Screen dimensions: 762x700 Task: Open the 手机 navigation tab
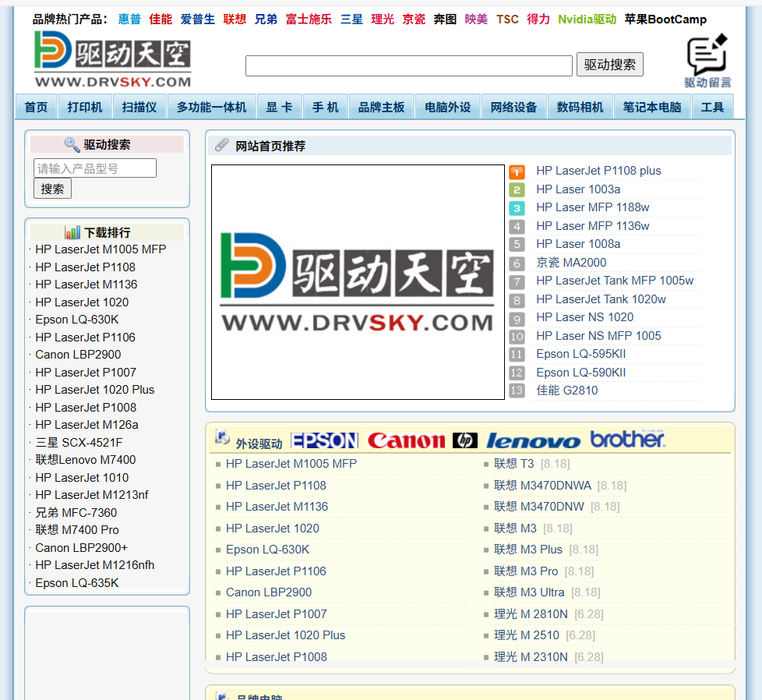pyautogui.click(x=325, y=107)
